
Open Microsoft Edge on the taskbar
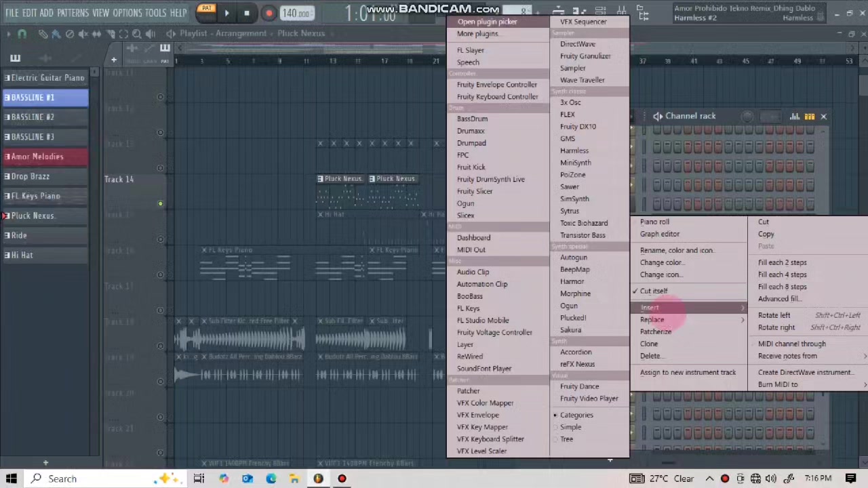pyautogui.click(x=271, y=479)
